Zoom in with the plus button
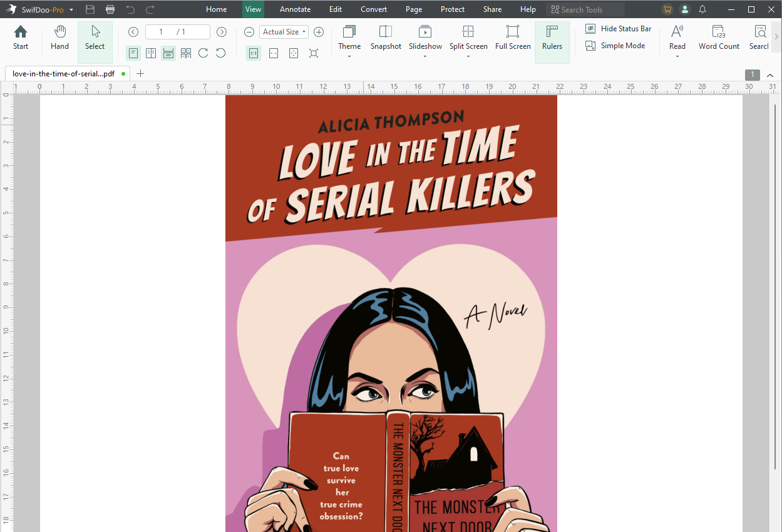This screenshot has width=782, height=532. pyautogui.click(x=319, y=32)
